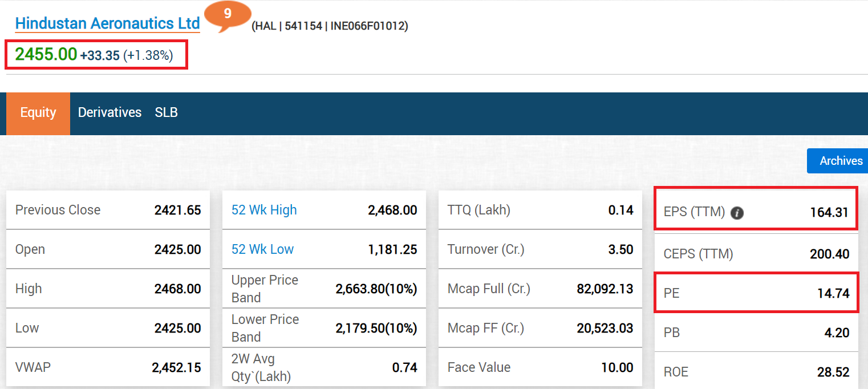Click the High value 2468.00
The height and width of the screenshot is (389, 868).
(177, 289)
